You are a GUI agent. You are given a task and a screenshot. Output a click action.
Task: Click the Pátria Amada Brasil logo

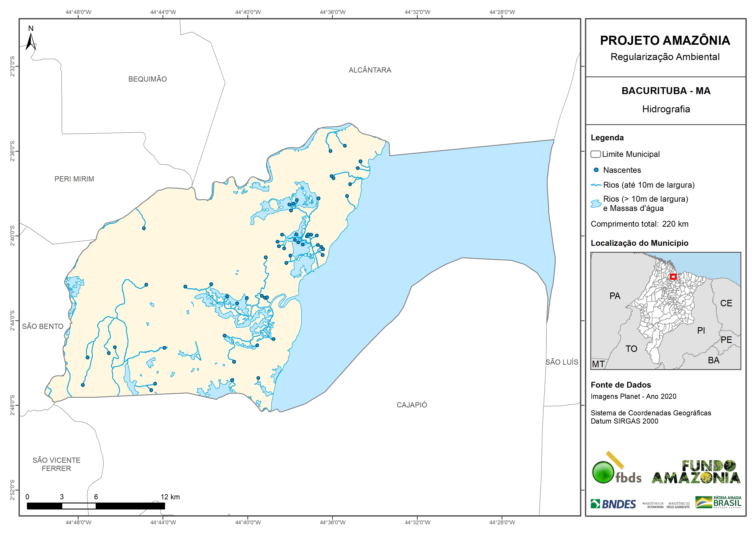point(718,502)
